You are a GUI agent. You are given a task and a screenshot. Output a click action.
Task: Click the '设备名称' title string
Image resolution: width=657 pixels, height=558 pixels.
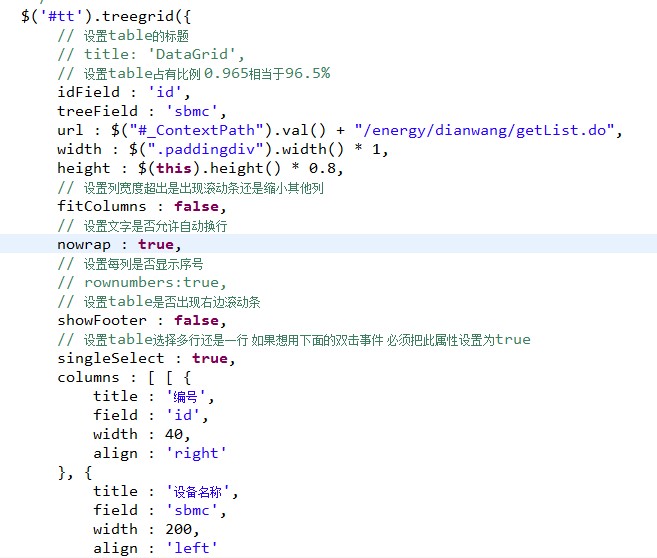(198, 492)
